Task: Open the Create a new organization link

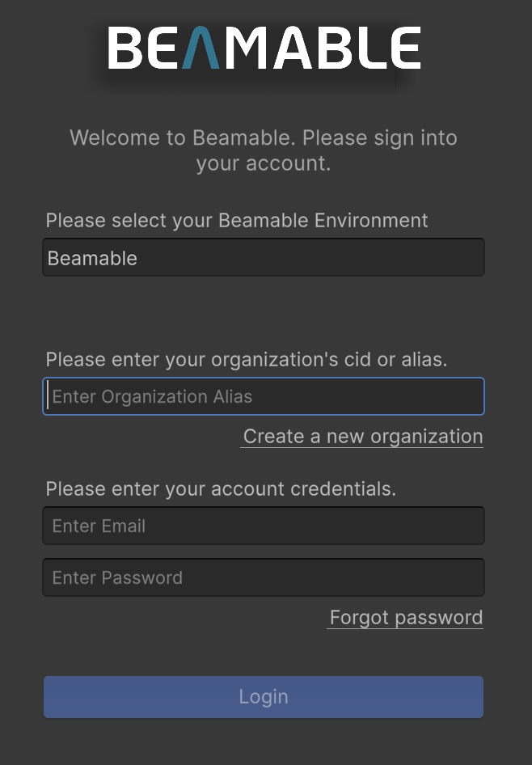Action: point(362,437)
